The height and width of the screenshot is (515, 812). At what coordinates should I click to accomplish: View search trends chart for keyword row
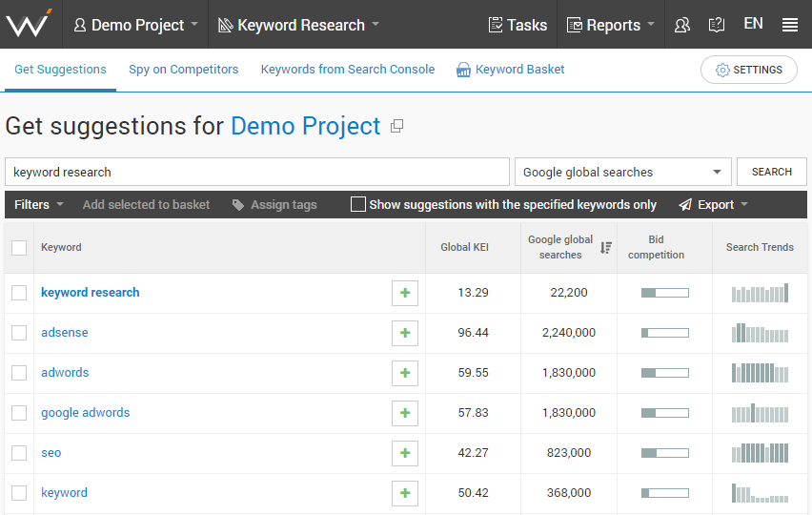[760, 493]
